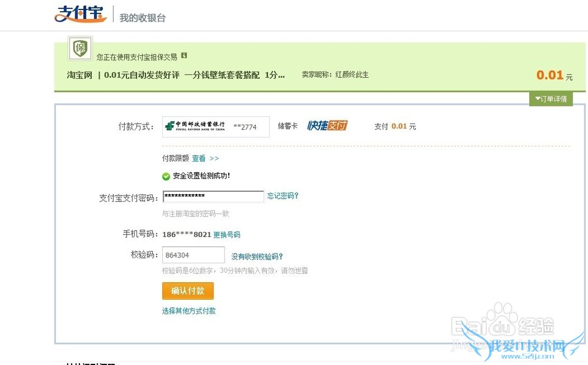Click the orange 0.01 元 total amount
The width and height of the screenshot is (588, 365).
(x=554, y=75)
